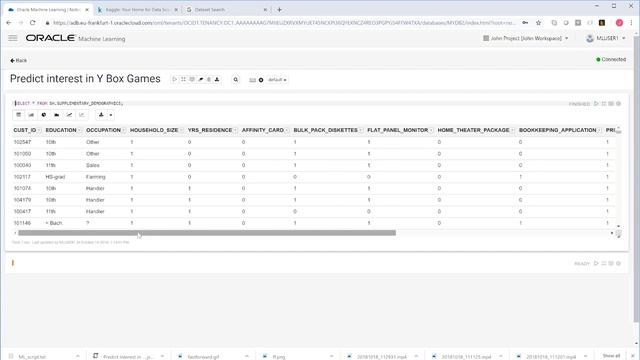Switch result to line chart view

click(69, 115)
